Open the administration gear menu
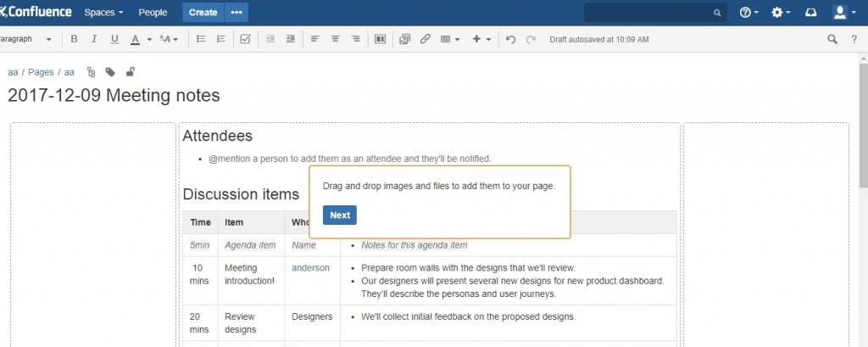The height and width of the screenshot is (347, 868). point(781,13)
